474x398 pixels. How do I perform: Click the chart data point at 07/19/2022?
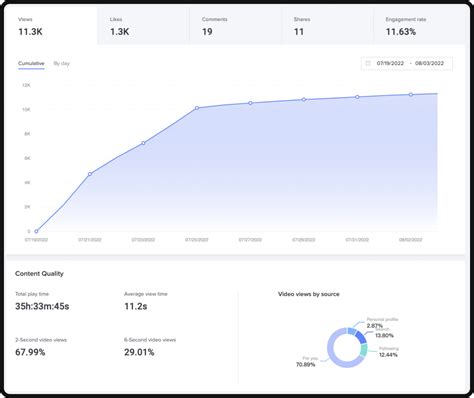[x=36, y=231]
